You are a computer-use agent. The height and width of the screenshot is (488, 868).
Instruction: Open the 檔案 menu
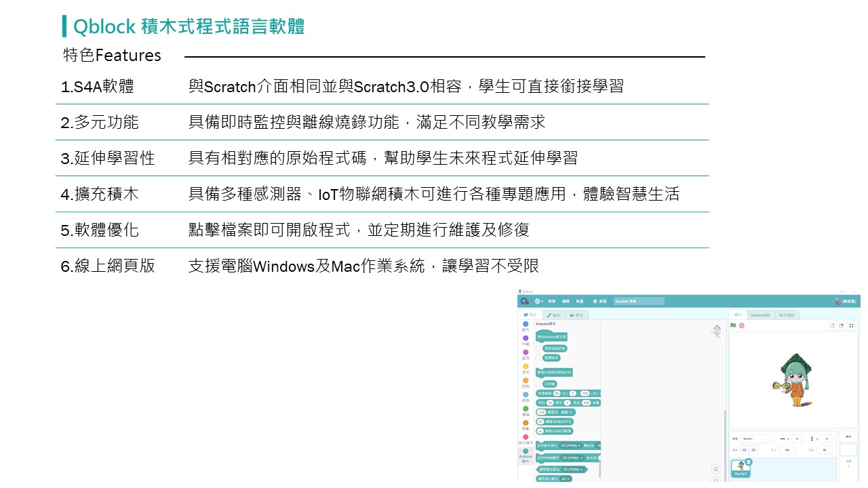552,301
